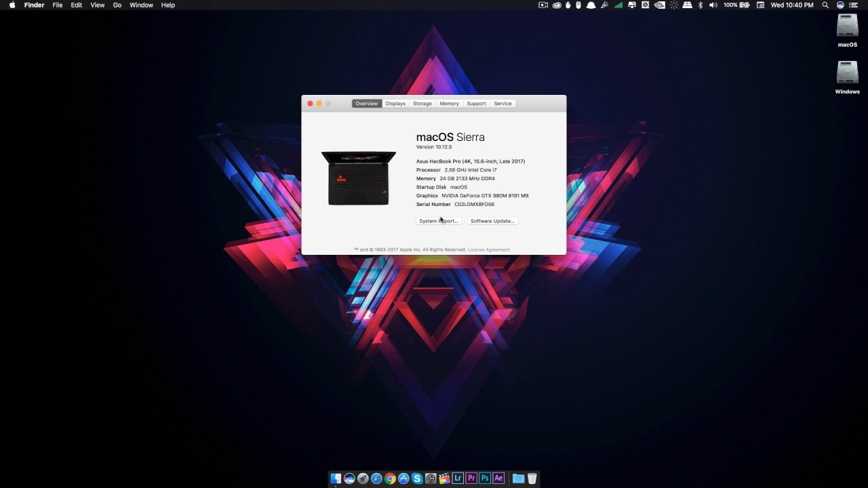
Task: Open the volume control in menu bar
Action: click(713, 5)
